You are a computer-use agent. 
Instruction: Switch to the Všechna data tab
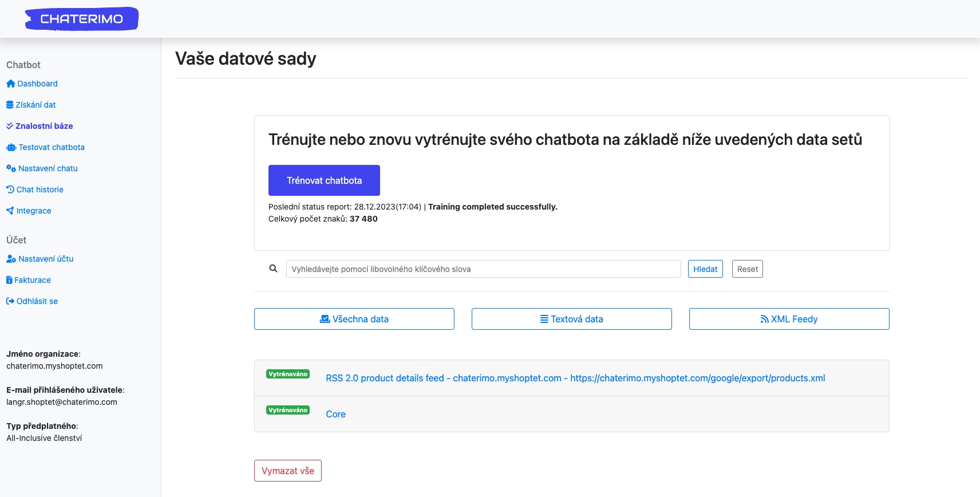(354, 319)
